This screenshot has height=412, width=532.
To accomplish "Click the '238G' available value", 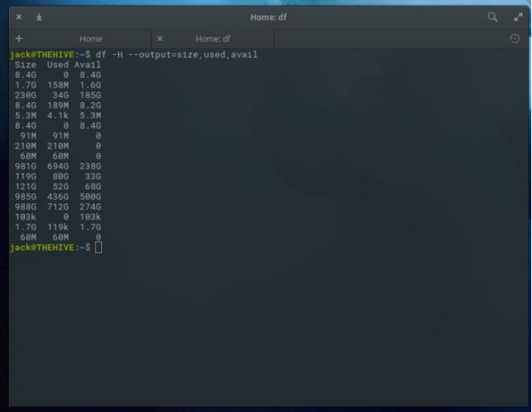I will pyautogui.click(x=91, y=167).
